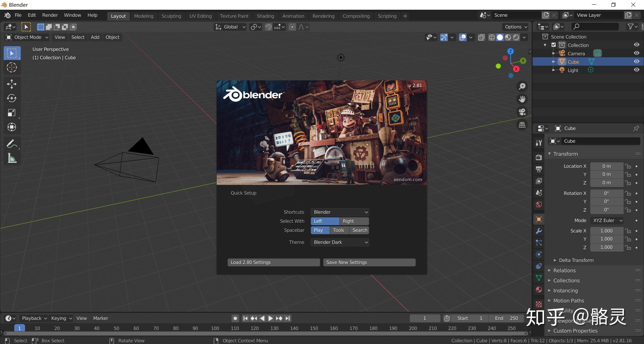
Task: Select the Measure ruler tool
Action: [x=12, y=158]
